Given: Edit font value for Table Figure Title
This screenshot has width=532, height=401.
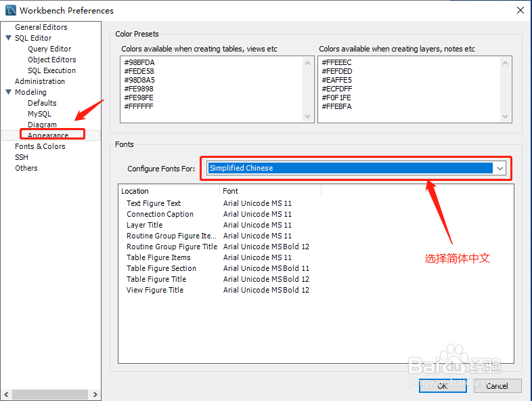Looking at the screenshot, I should (266, 280).
